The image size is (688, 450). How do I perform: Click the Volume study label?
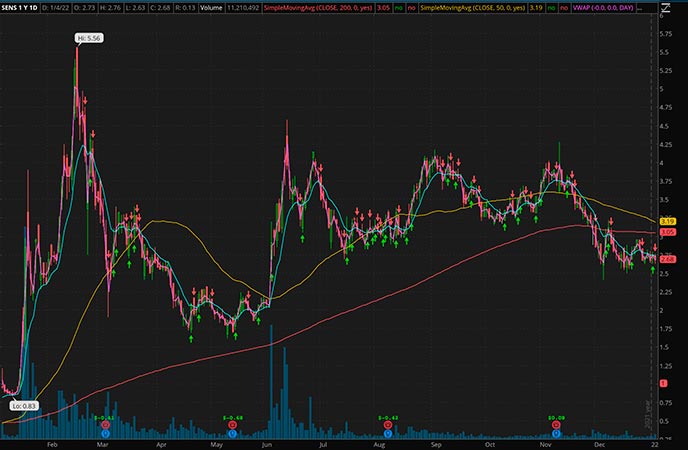coord(211,7)
